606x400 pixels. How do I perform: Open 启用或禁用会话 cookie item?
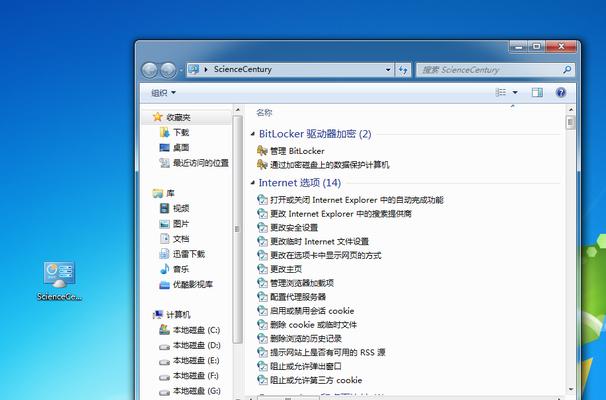point(306,311)
